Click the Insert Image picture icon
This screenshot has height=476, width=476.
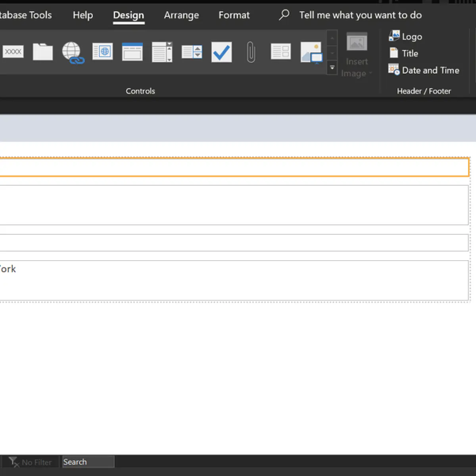[357, 42]
